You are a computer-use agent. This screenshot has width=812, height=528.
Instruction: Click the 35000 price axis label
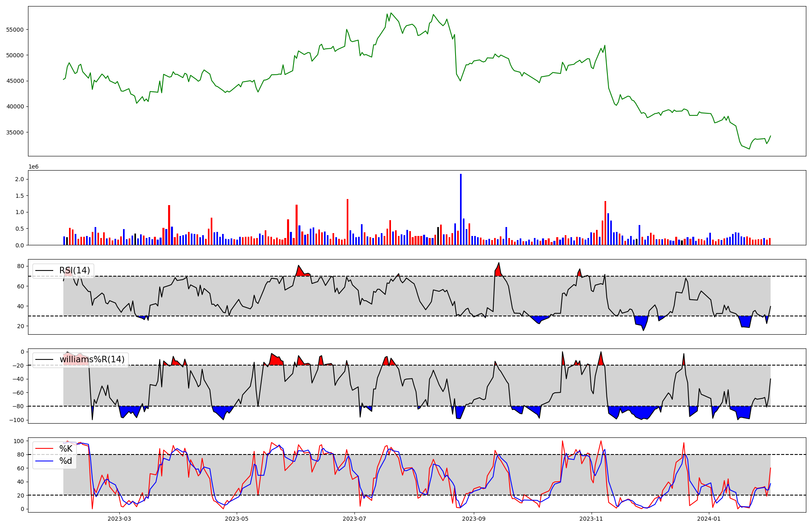[15, 132]
